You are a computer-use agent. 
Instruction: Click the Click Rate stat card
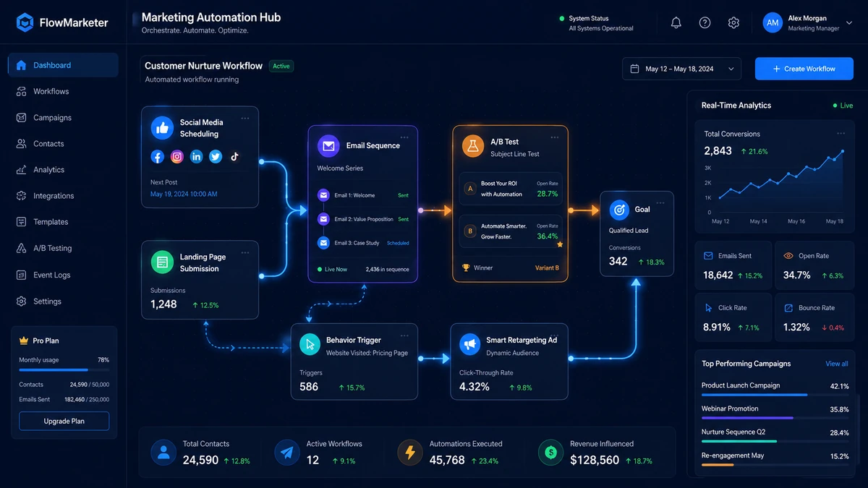[733, 317]
